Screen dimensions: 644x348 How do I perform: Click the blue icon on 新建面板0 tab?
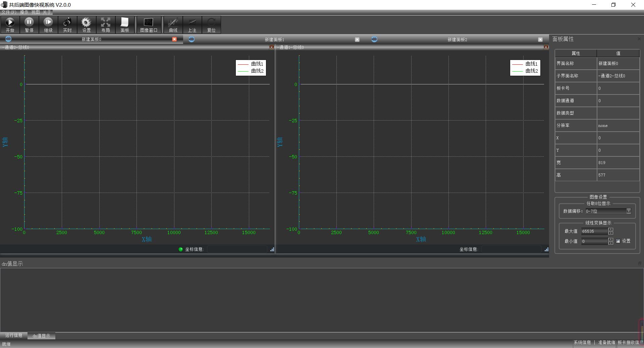[x=8, y=39]
